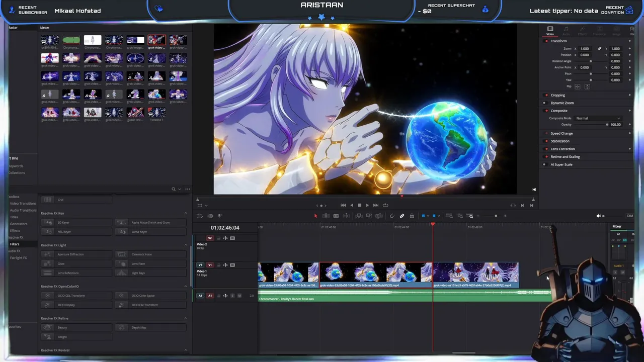Image resolution: width=644 pixels, height=362 pixels.
Task: Mute the speaker volume icon
Action: coord(599,216)
